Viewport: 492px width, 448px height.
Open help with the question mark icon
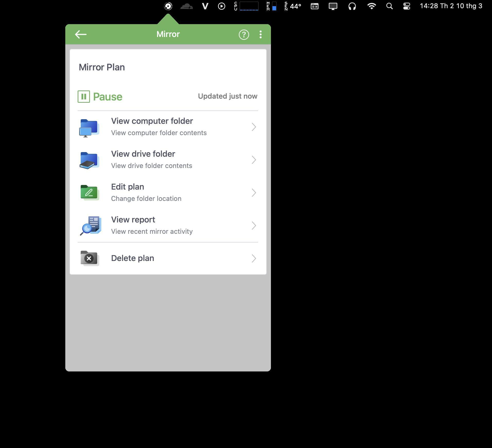coord(244,34)
